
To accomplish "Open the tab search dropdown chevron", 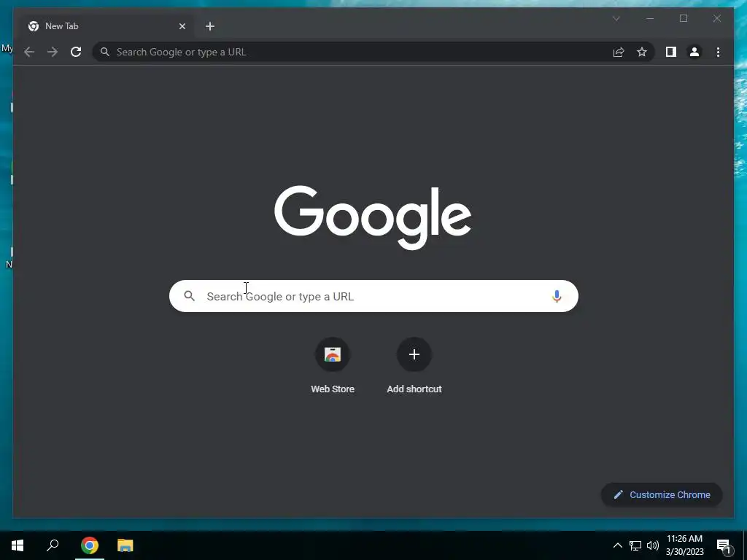I will point(616,18).
